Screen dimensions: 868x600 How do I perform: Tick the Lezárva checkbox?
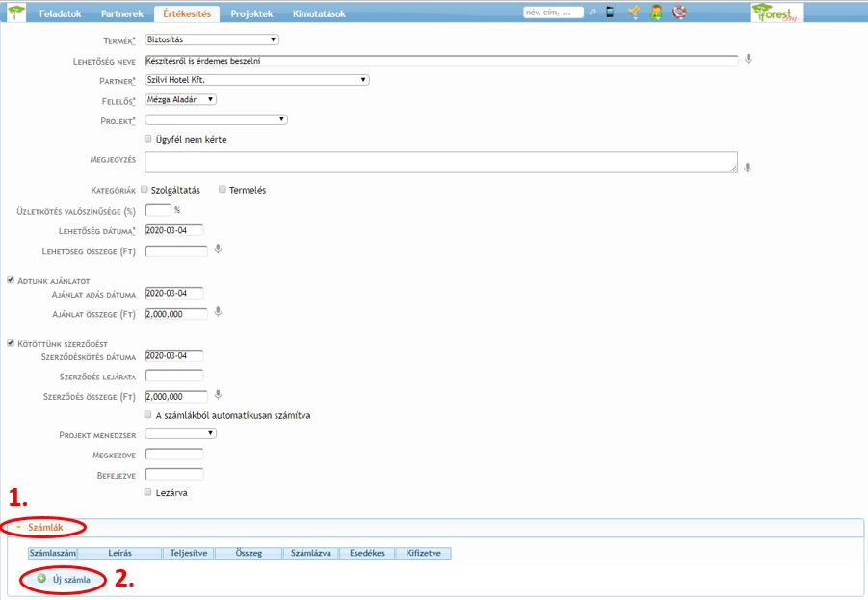(x=147, y=492)
